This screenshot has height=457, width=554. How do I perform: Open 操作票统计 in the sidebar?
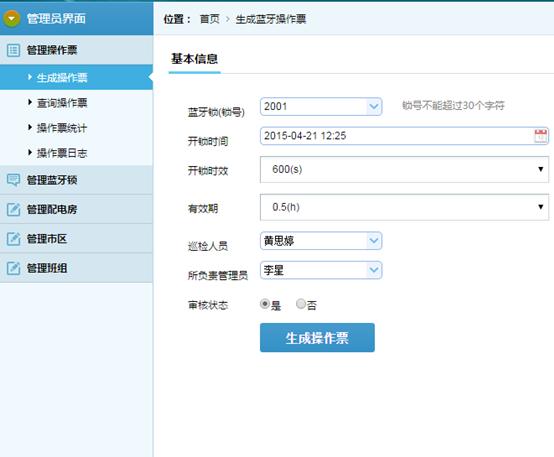62,128
